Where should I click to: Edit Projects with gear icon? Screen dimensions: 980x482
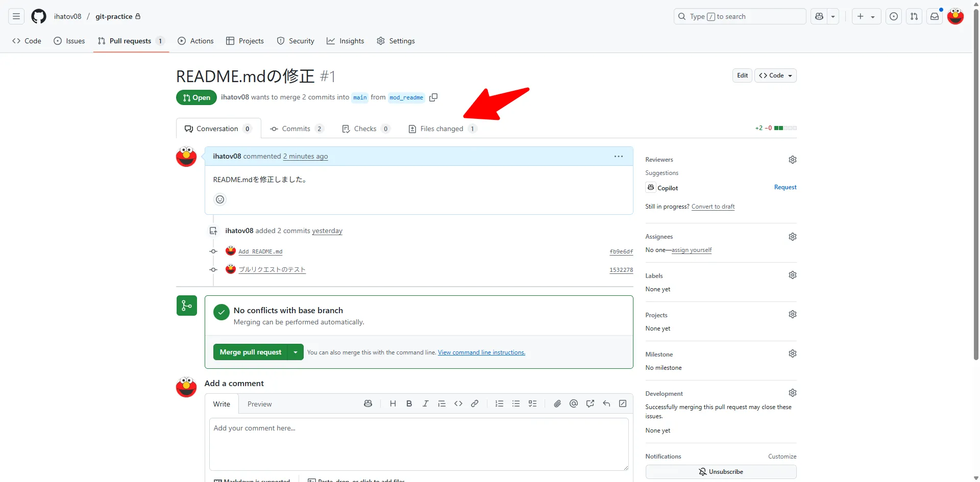[x=793, y=314]
